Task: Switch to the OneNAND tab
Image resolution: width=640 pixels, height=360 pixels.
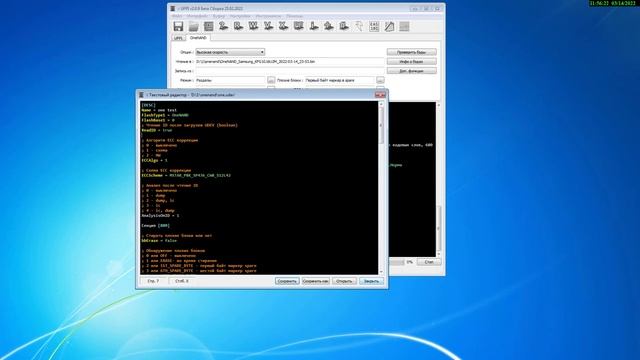Action: pyautogui.click(x=198, y=38)
